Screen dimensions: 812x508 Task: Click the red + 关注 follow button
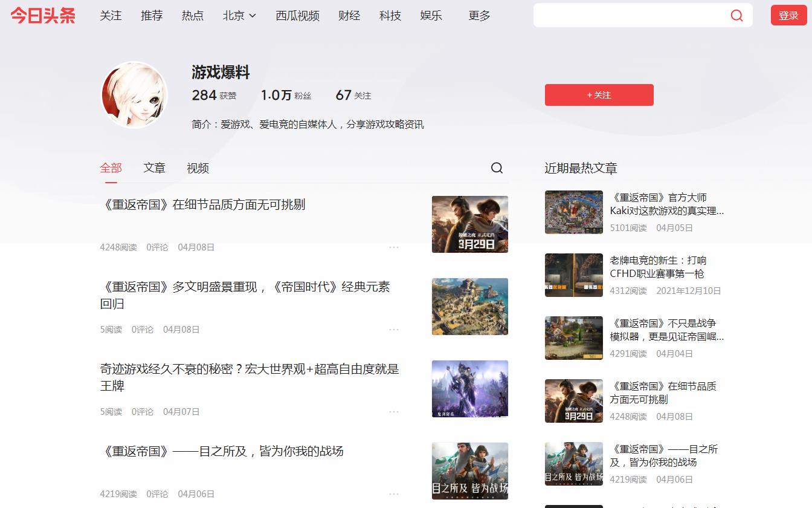599,95
